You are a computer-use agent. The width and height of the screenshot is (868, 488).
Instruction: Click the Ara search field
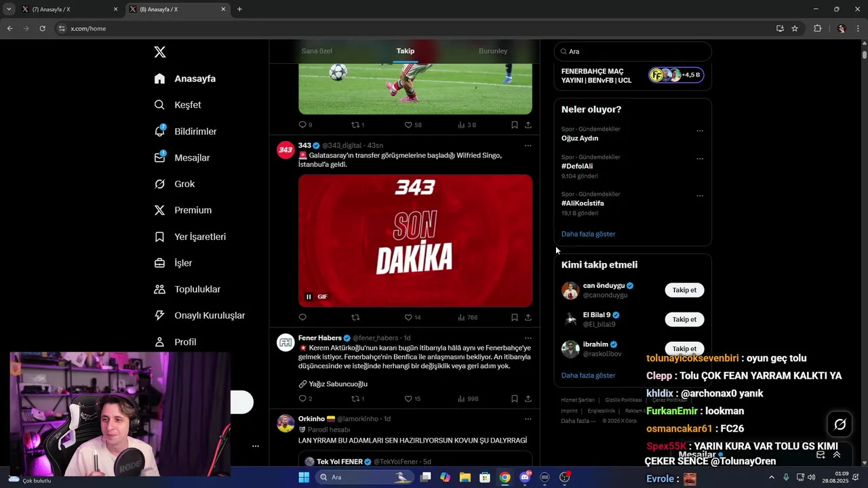point(633,52)
